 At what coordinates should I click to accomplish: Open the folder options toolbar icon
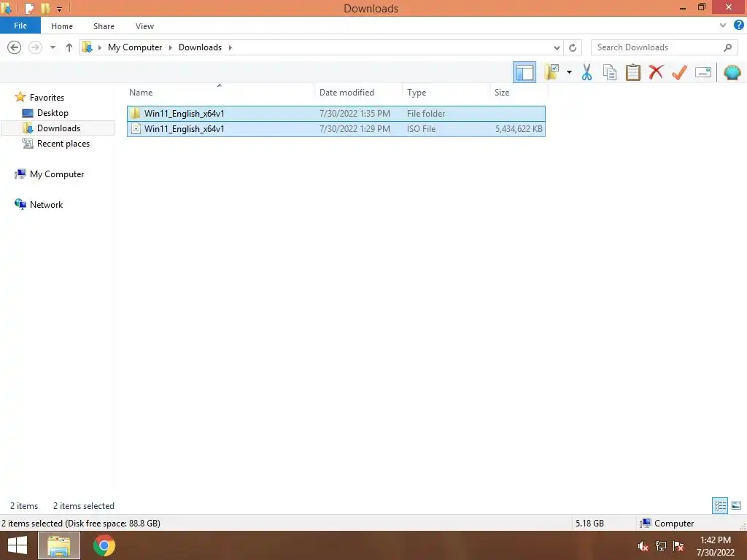pos(551,72)
